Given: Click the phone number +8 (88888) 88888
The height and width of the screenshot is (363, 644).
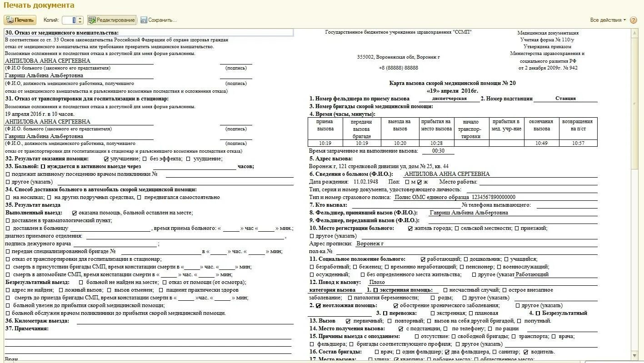Looking at the screenshot, I should pos(398,68).
